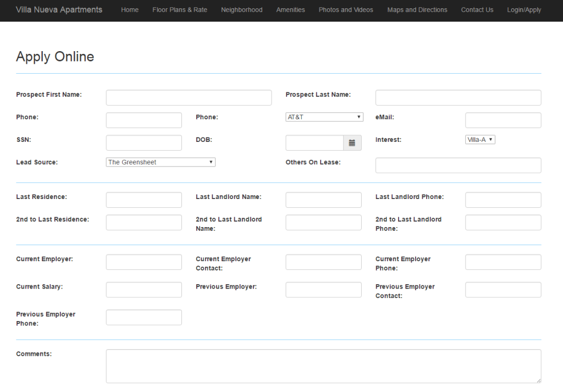Open Maps and Directions page
The height and width of the screenshot is (392, 563).
417,10
